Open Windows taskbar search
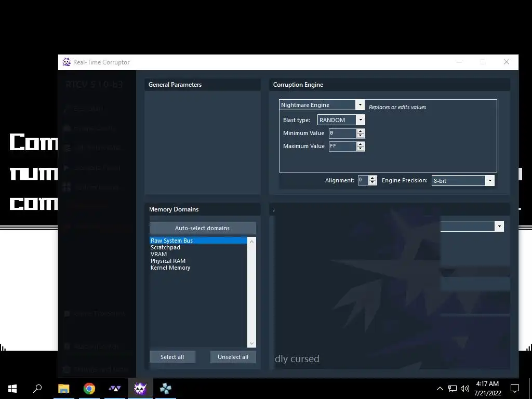The width and height of the screenshot is (532, 399). [x=37, y=389]
